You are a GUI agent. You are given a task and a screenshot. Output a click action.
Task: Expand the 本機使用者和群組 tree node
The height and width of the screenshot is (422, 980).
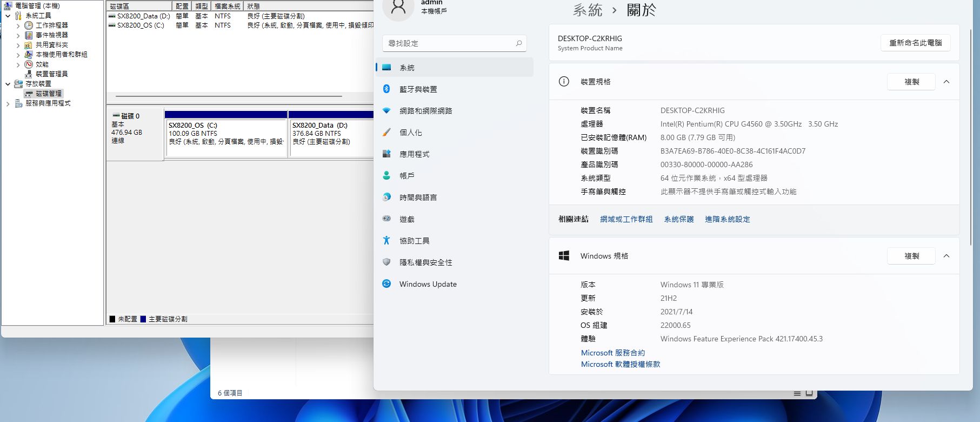point(18,55)
